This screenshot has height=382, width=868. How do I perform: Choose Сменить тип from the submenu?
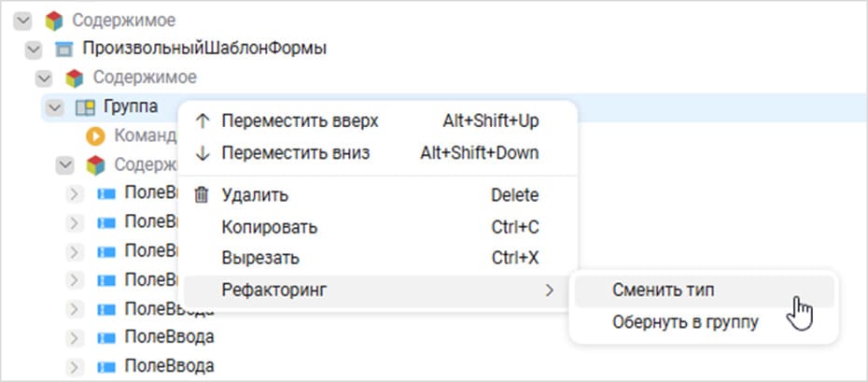[663, 290]
